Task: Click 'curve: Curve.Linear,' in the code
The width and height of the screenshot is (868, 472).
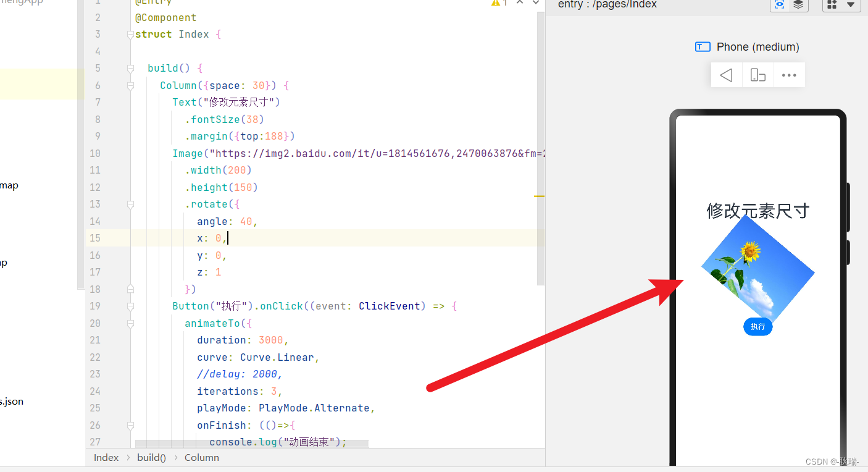Action: click(258, 357)
